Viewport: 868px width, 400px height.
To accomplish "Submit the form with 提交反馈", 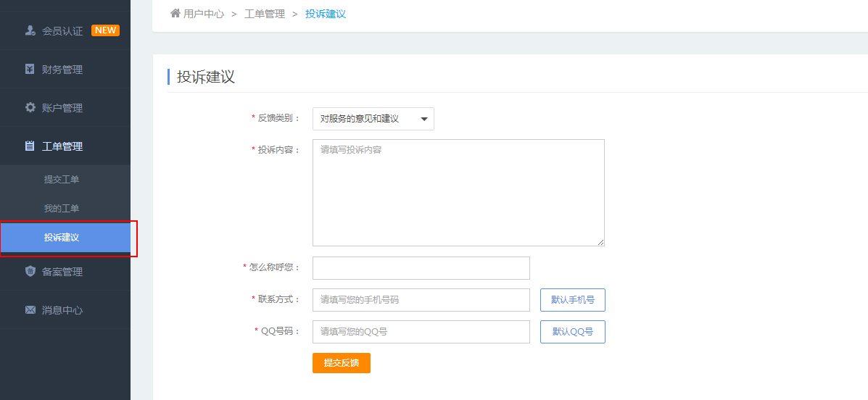I will pos(341,363).
